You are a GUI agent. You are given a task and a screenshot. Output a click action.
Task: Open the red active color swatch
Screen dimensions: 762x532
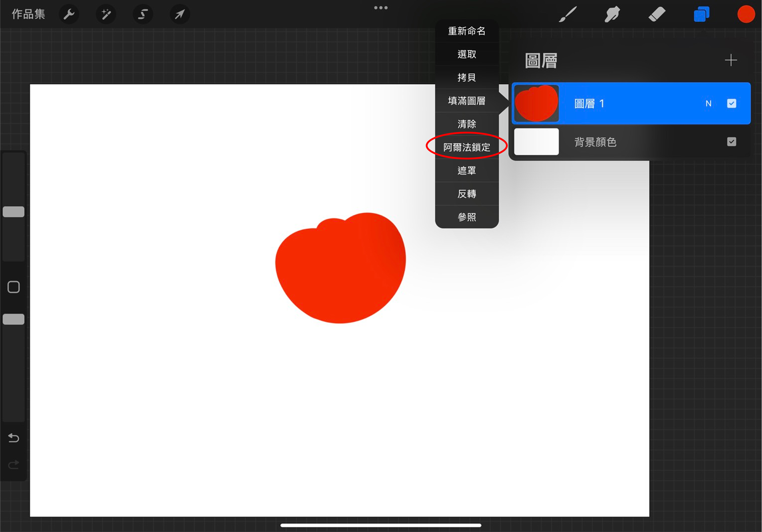(x=746, y=14)
